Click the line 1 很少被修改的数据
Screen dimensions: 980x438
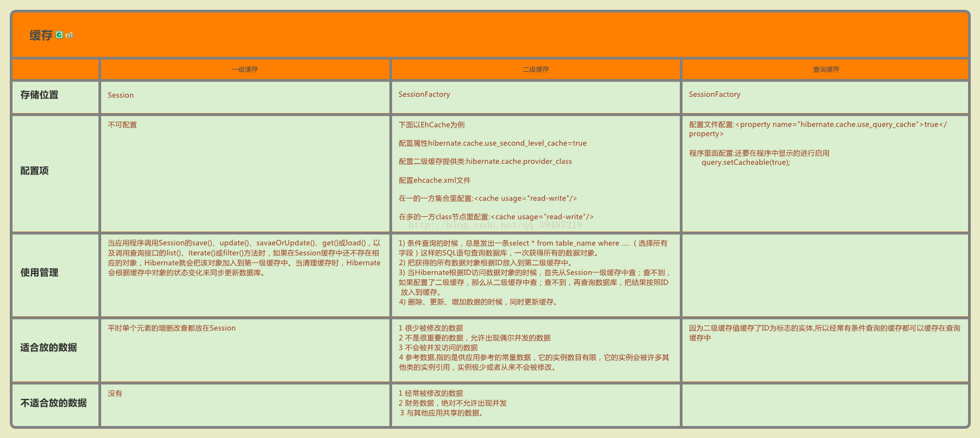click(431, 328)
